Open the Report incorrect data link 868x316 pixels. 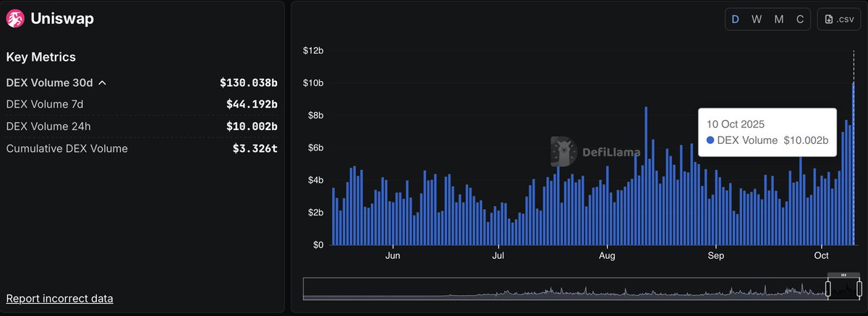click(x=59, y=299)
